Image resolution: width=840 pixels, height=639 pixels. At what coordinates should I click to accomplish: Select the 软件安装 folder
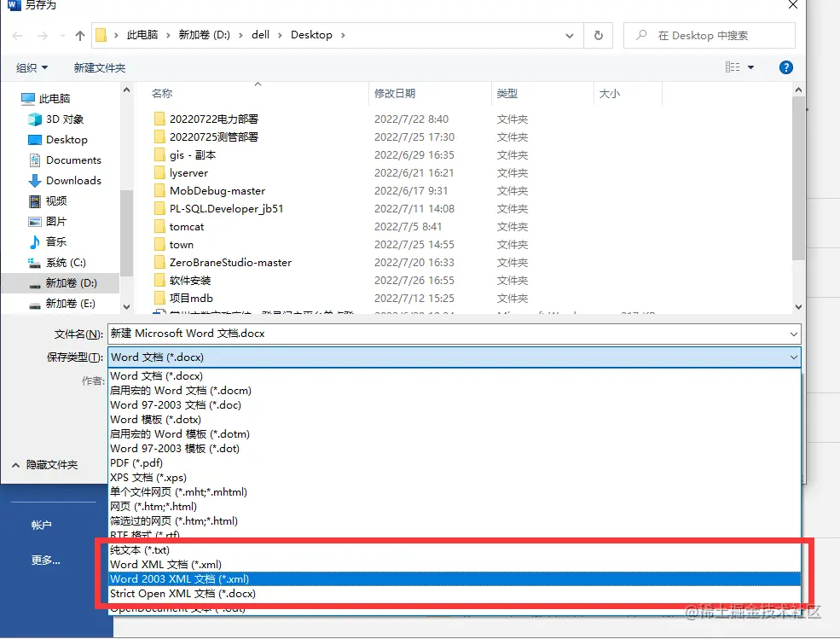click(x=182, y=281)
